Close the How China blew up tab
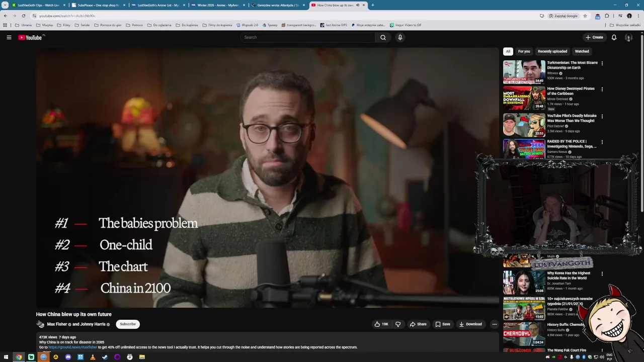644x362 pixels. [364, 5]
